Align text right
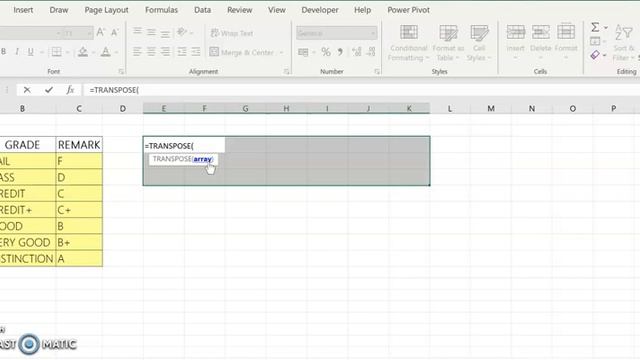This screenshot has width=640, height=360. 165,51
